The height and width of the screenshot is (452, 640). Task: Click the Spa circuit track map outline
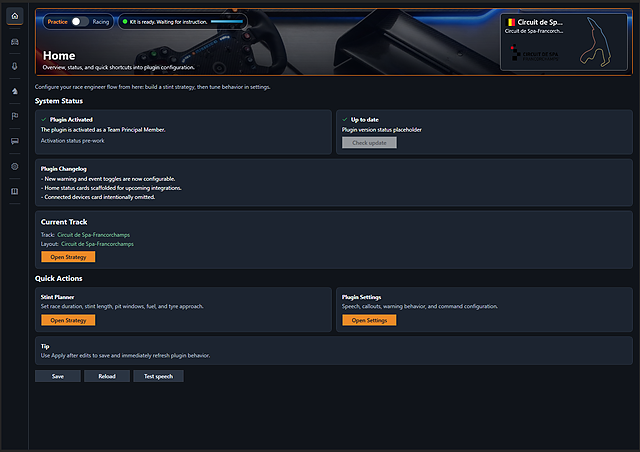click(x=596, y=42)
